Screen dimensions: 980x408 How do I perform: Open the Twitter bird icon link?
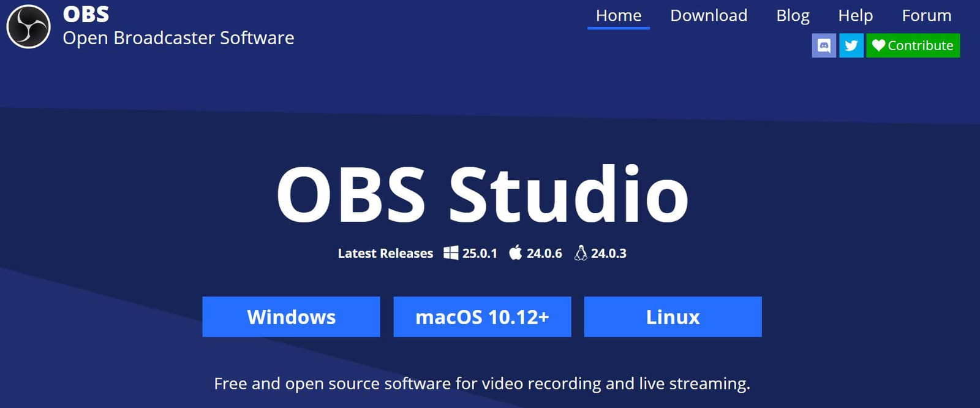tap(851, 45)
